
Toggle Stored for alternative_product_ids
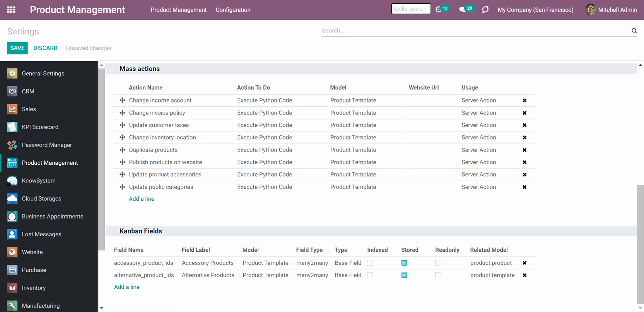click(404, 275)
